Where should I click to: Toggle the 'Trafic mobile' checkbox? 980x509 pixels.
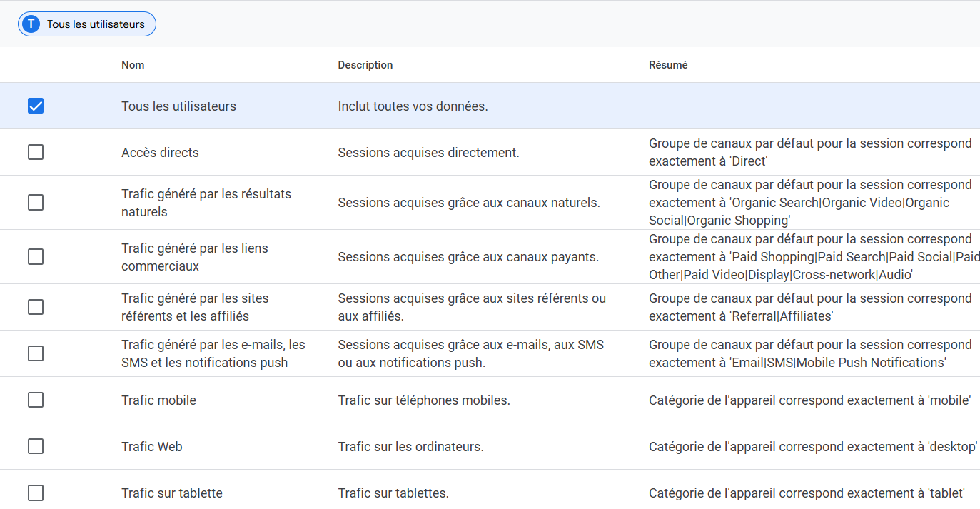click(36, 400)
